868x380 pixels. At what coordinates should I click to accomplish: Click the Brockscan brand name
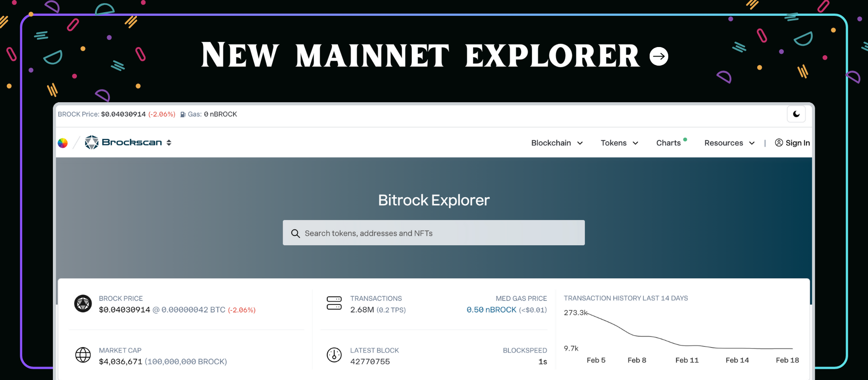132,142
